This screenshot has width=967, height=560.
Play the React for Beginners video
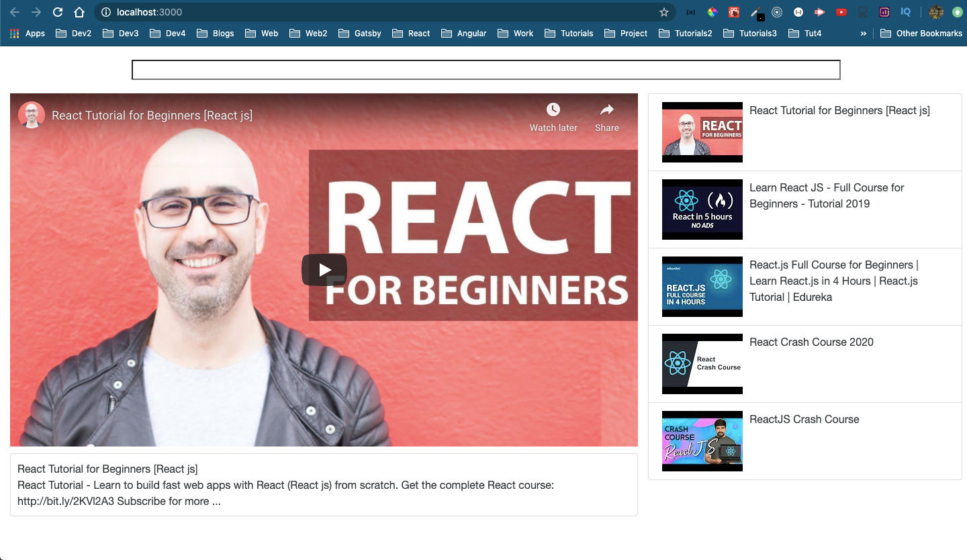point(324,270)
